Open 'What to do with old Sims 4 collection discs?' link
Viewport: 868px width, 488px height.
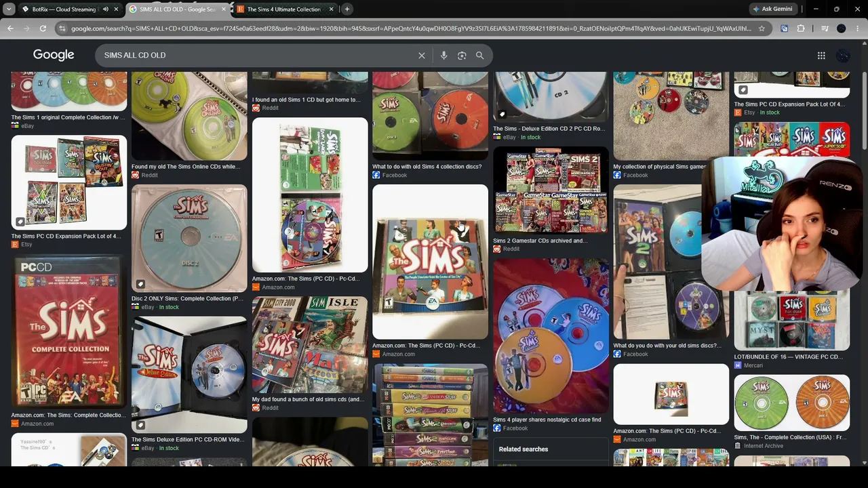pyautogui.click(x=427, y=167)
